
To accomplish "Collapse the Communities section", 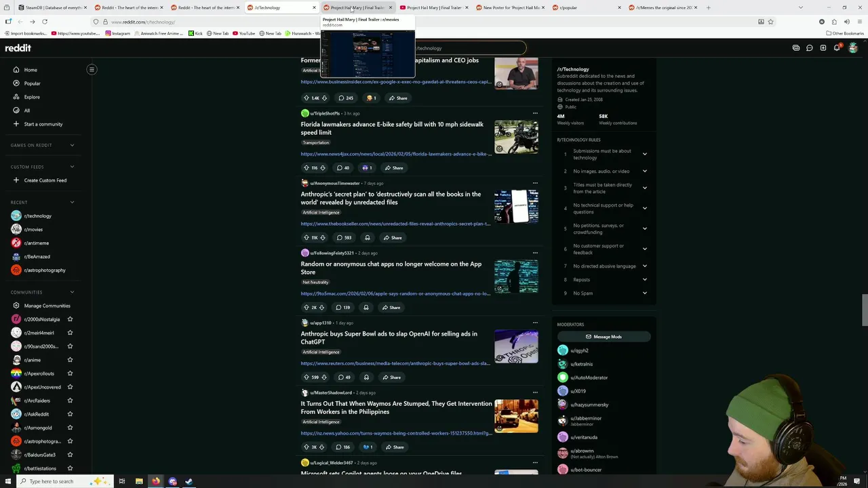I will [x=72, y=292].
